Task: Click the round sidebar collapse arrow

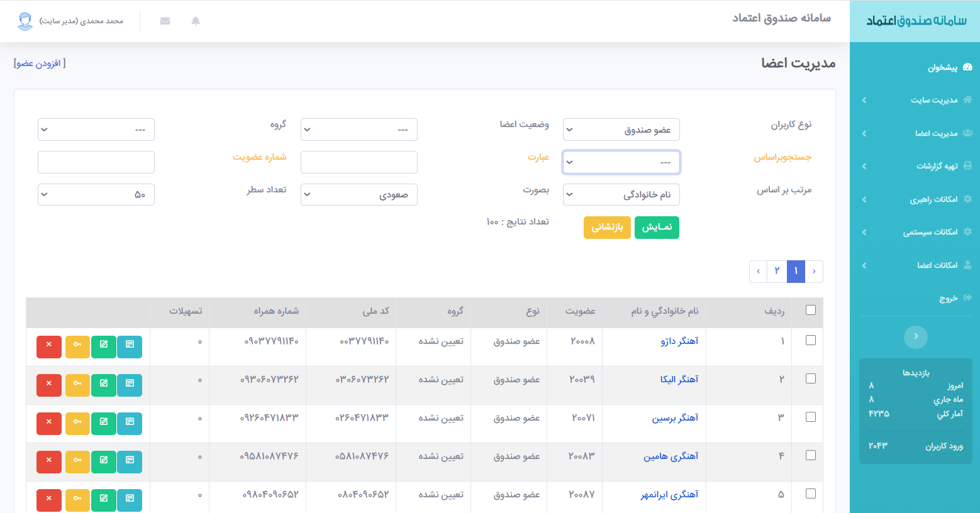Action: tap(916, 337)
